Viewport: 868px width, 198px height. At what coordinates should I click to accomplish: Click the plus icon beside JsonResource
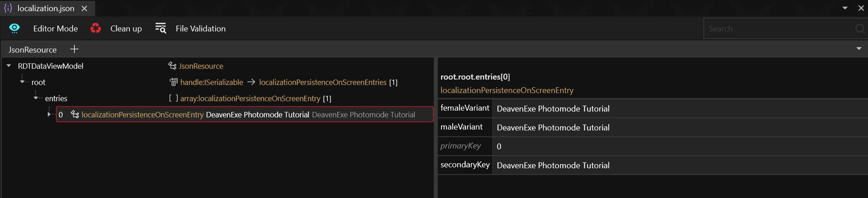pos(74,49)
